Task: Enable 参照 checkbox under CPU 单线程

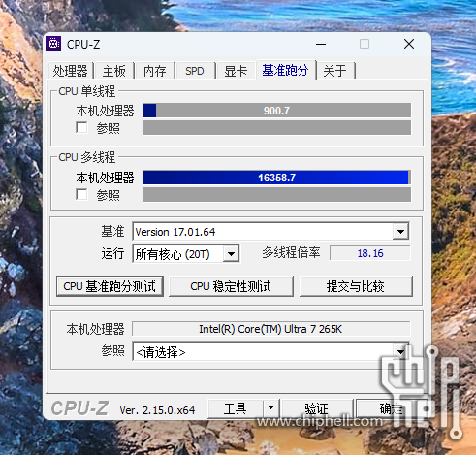Action: click(81, 127)
